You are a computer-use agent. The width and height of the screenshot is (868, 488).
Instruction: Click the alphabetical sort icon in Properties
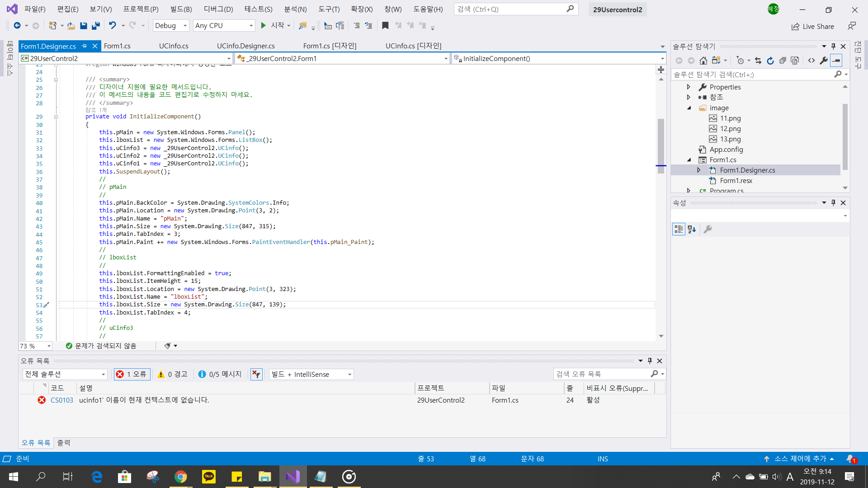pyautogui.click(x=692, y=230)
